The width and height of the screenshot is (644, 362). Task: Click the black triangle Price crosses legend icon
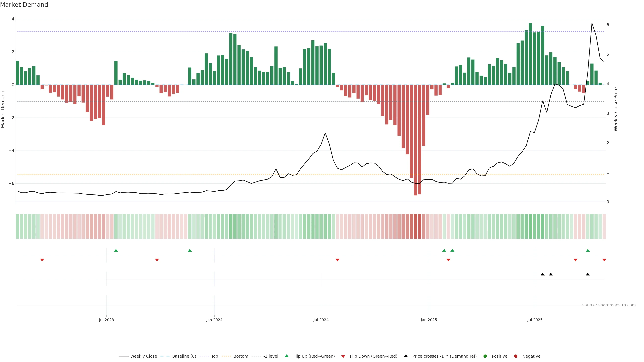(x=406, y=356)
